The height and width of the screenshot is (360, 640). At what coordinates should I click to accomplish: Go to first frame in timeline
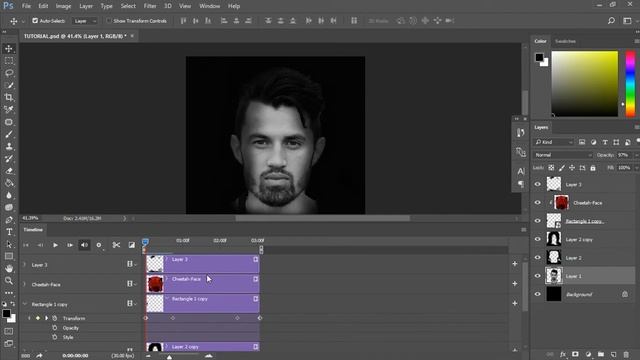(26, 245)
